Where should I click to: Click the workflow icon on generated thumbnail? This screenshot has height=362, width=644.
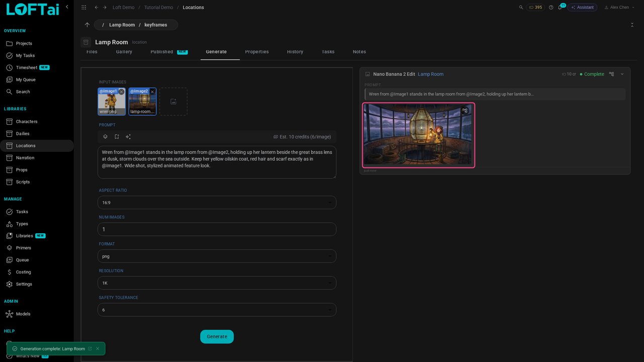(465, 111)
